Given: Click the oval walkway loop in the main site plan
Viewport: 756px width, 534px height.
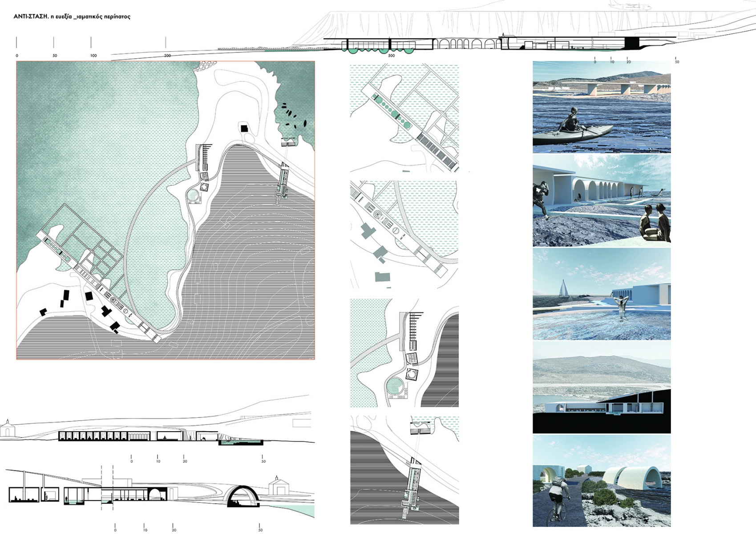Looking at the screenshot, I should (161, 247).
